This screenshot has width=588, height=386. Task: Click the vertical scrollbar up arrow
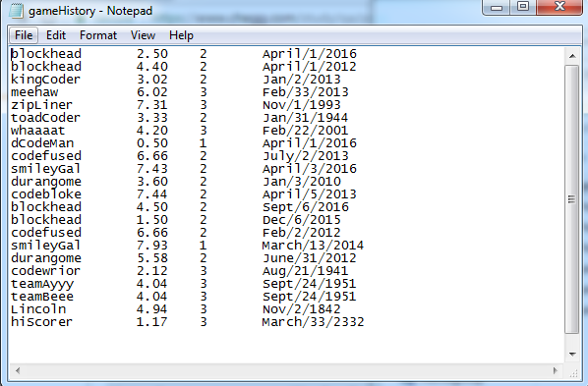[572, 56]
